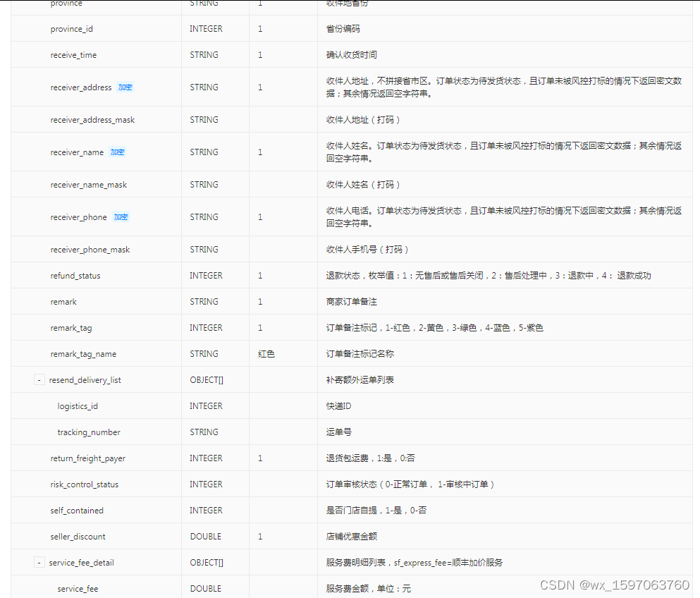700x598 pixels.
Task: Select the receiver_phone_mask field name
Action: click(90, 250)
